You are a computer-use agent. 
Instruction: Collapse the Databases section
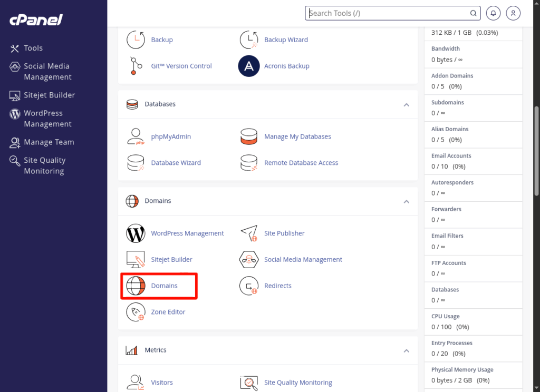click(x=407, y=105)
